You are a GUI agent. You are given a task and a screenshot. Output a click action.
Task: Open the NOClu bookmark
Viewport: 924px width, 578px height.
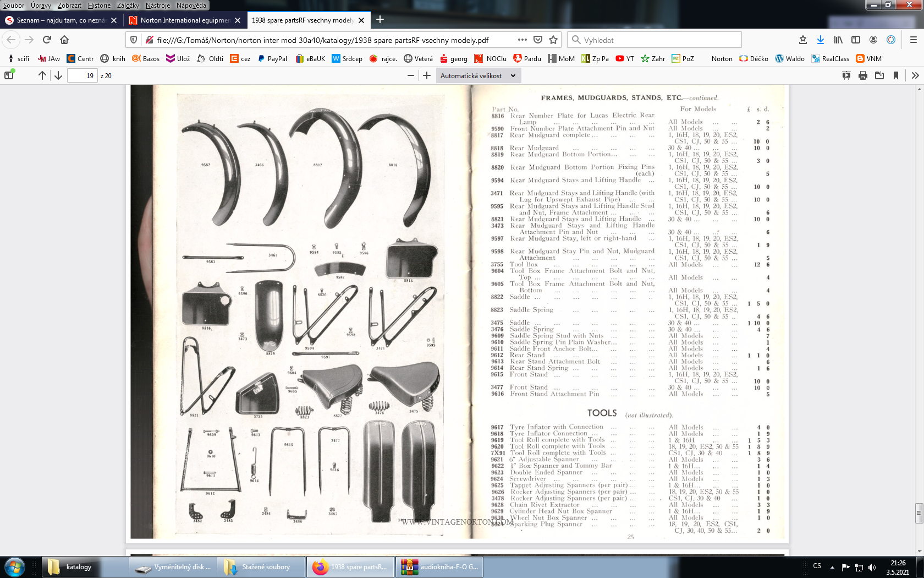tap(491, 58)
